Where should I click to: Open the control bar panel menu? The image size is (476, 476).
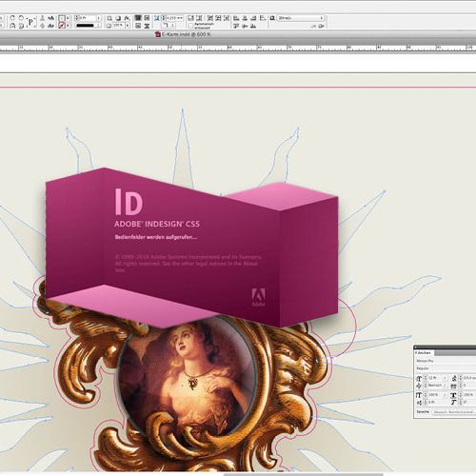(321, 26)
